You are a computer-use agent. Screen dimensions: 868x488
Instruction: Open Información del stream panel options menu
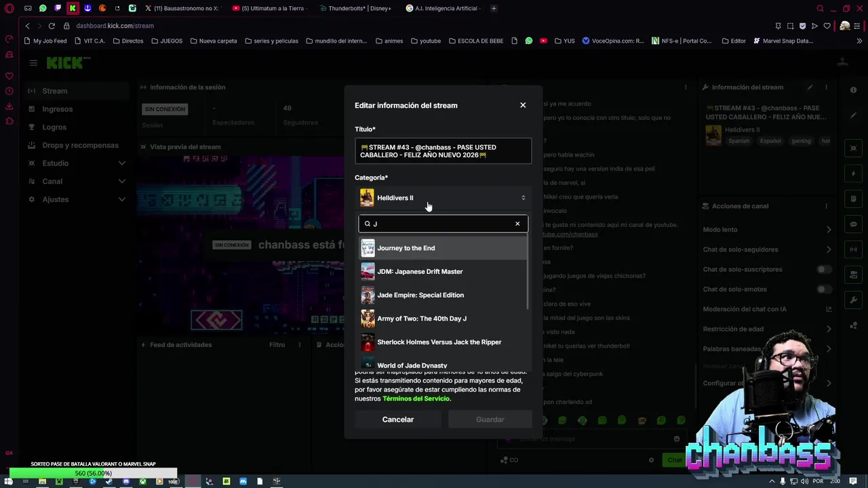[826, 87]
